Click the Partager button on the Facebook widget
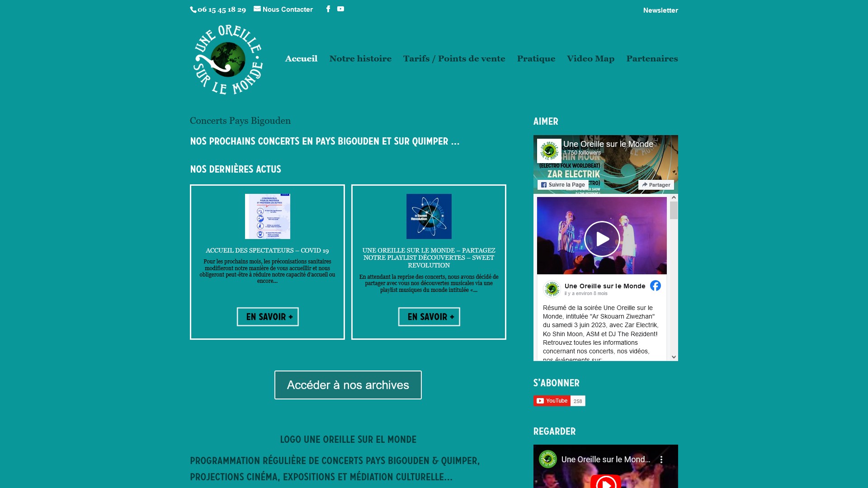 pos(655,185)
